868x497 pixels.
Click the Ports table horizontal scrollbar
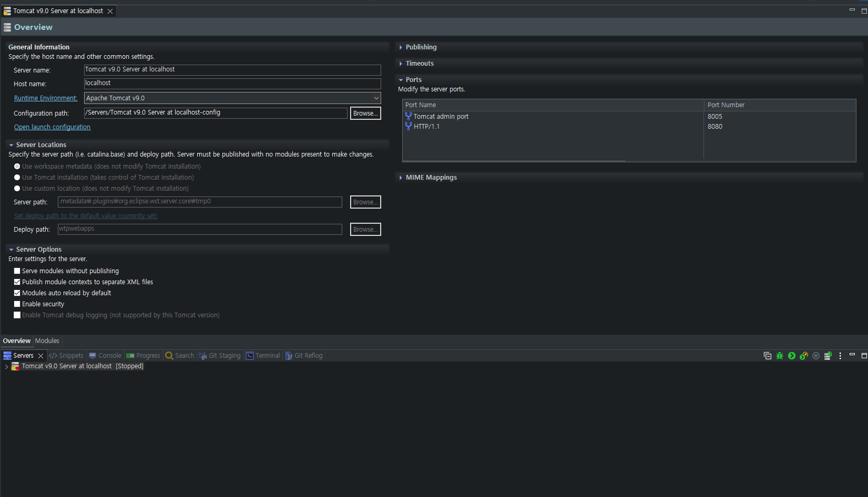click(x=514, y=161)
